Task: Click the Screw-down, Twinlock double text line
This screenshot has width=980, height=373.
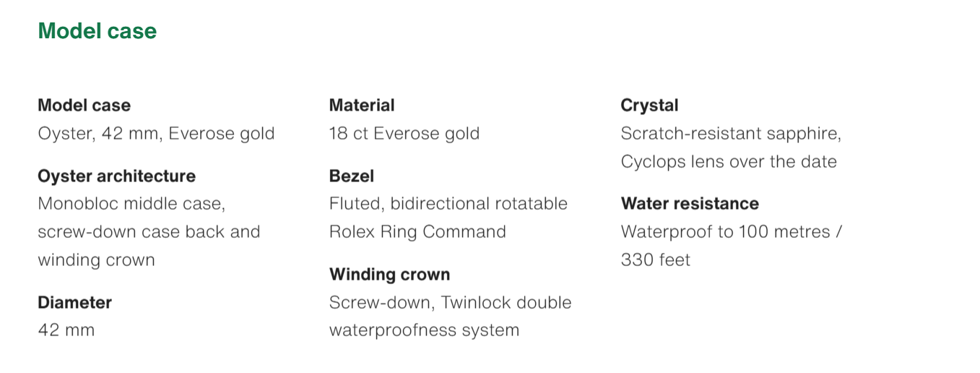Action: click(x=450, y=302)
